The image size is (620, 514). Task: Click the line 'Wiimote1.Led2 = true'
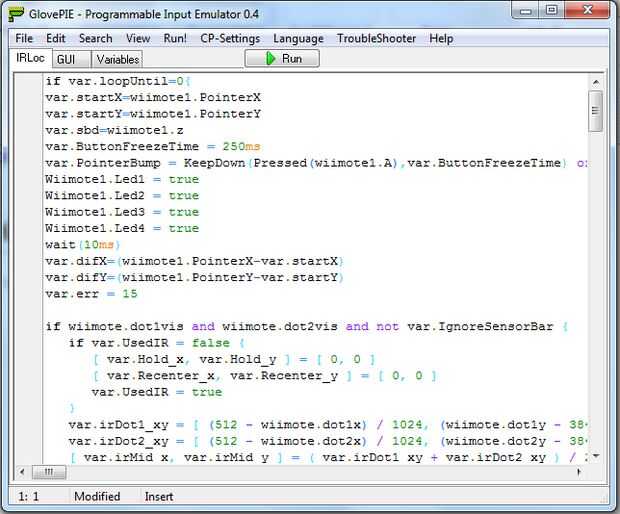122,196
